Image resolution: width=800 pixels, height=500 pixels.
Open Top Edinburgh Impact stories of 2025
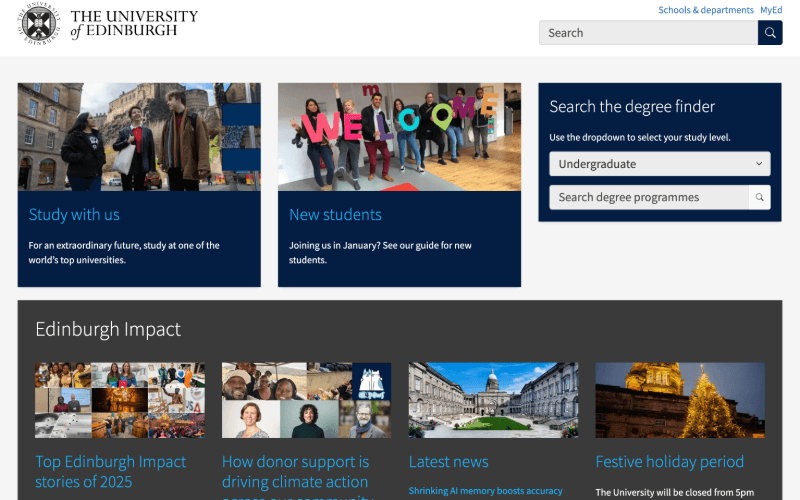click(111, 471)
